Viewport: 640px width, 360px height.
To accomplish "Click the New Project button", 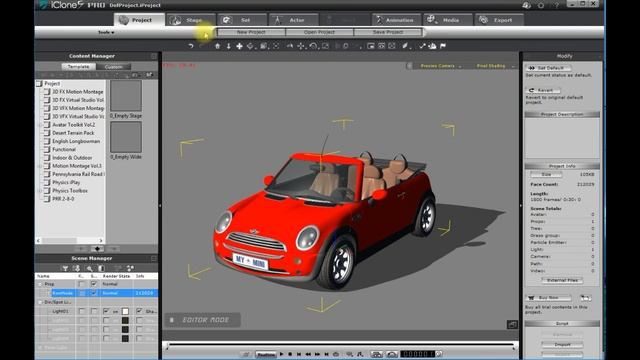I will pyautogui.click(x=251, y=32).
